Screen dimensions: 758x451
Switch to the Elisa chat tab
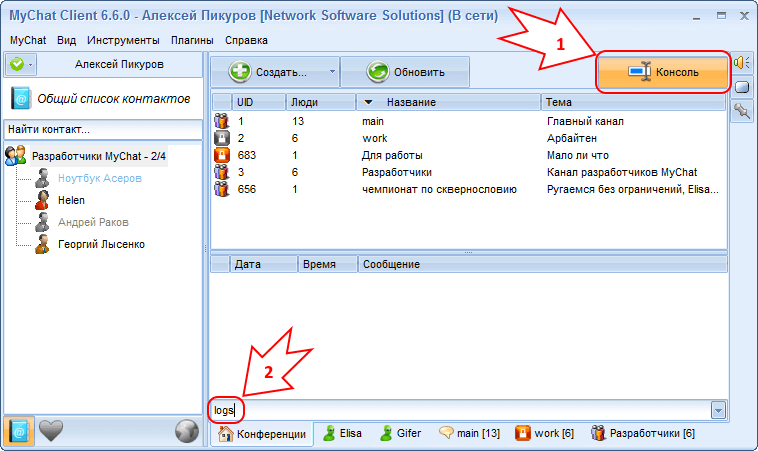click(342, 434)
